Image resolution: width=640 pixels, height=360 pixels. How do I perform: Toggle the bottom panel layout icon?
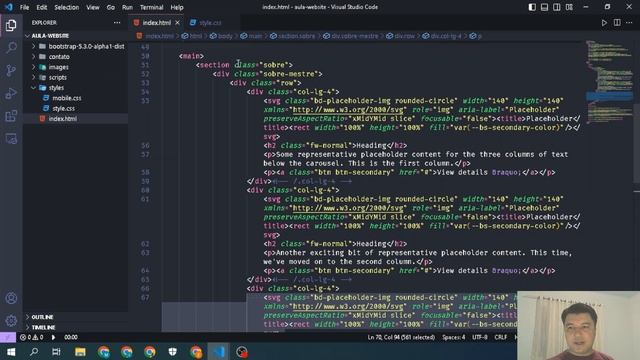point(544,7)
